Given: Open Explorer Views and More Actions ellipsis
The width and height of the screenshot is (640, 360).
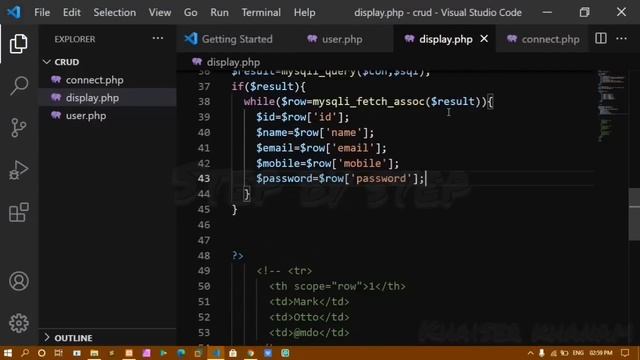Looking at the screenshot, I should tap(158, 39).
